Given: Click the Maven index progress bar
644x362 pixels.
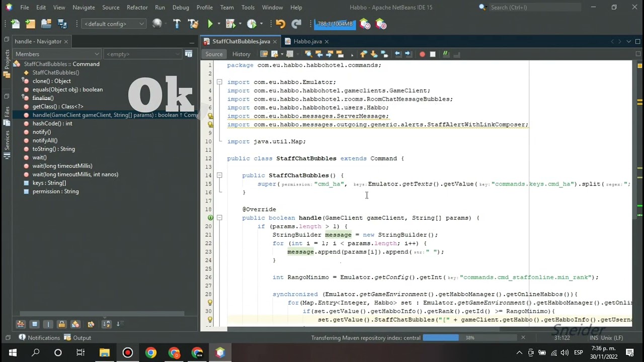Looking at the screenshot, I should coord(469,338).
